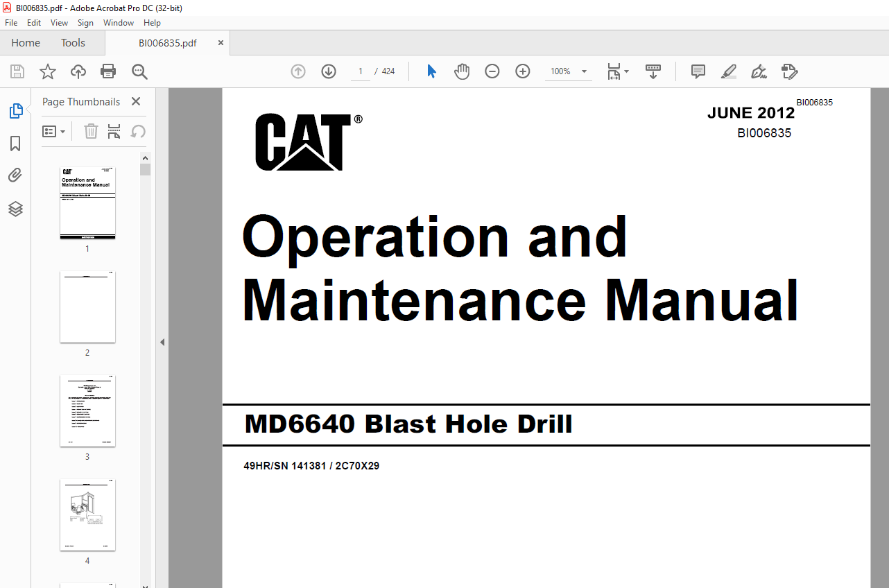Click the 'Page Thumbnails' panel title
Image resolution: width=889 pixels, height=588 pixels.
tap(81, 101)
